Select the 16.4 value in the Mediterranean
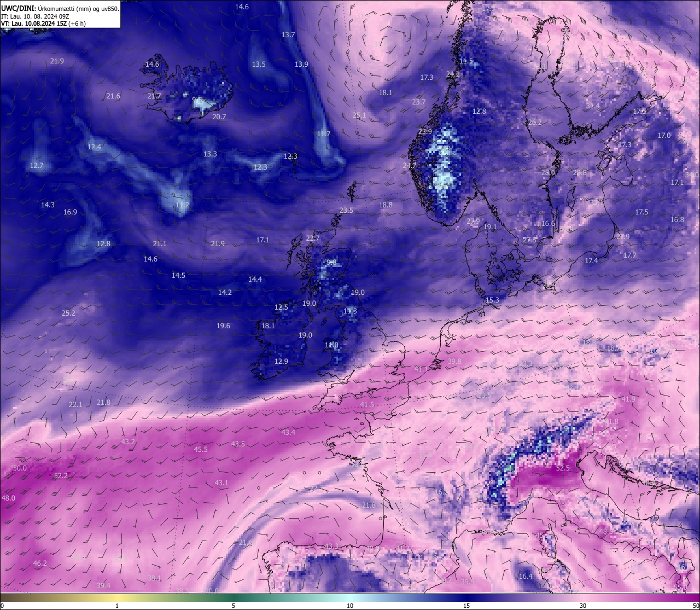Image resolution: width=700 pixels, height=610 pixels. click(x=526, y=577)
